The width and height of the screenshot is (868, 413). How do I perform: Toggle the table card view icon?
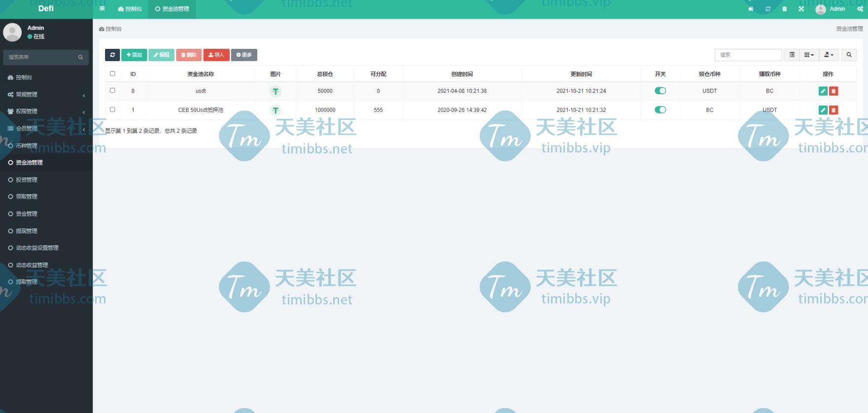[x=792, y=55]
